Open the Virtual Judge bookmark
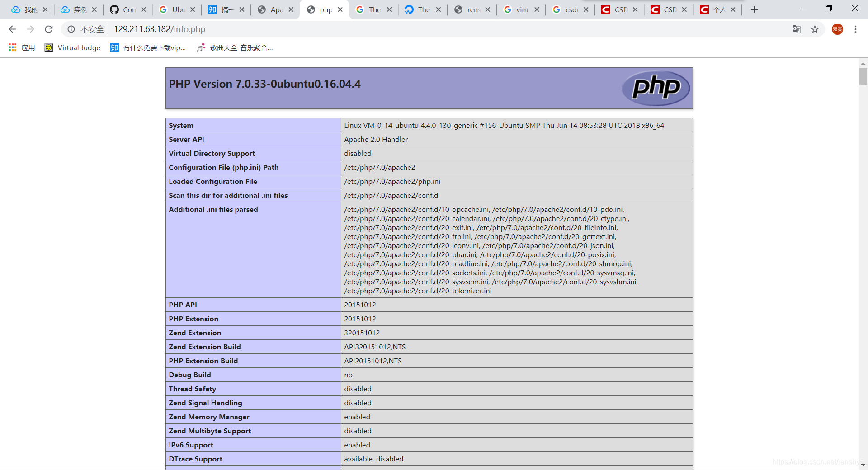 pos(72,47)
